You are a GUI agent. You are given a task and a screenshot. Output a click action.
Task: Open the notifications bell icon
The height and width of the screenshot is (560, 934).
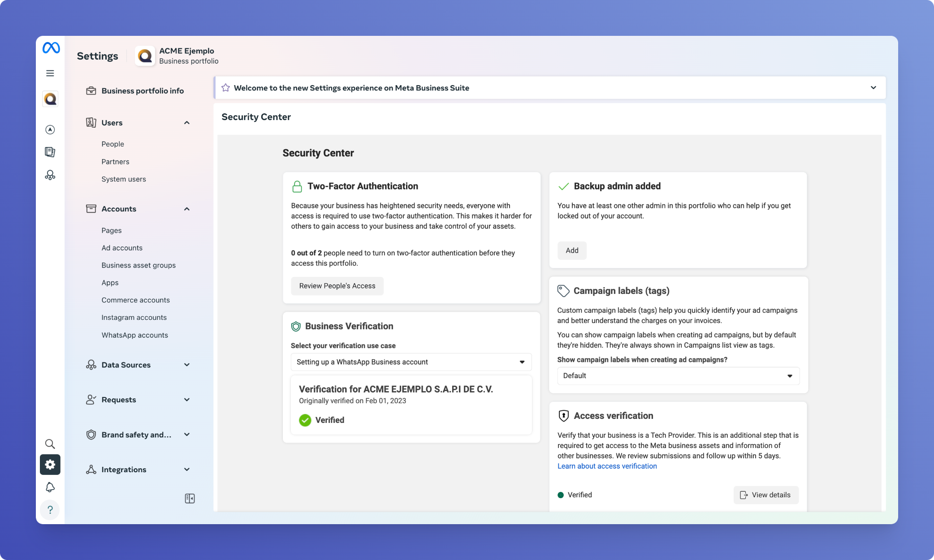pos(50,487)
